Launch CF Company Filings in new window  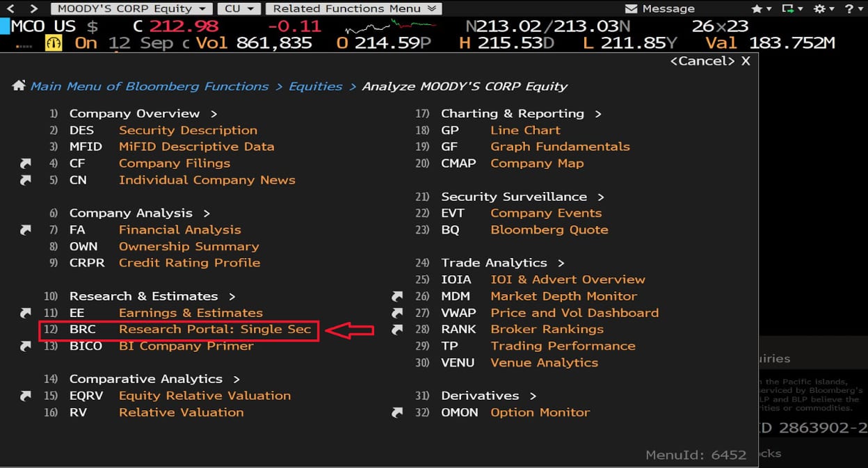pos(26,163)
